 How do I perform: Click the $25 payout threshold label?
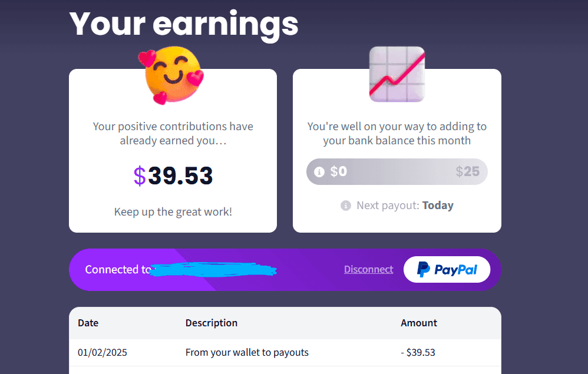468,172
